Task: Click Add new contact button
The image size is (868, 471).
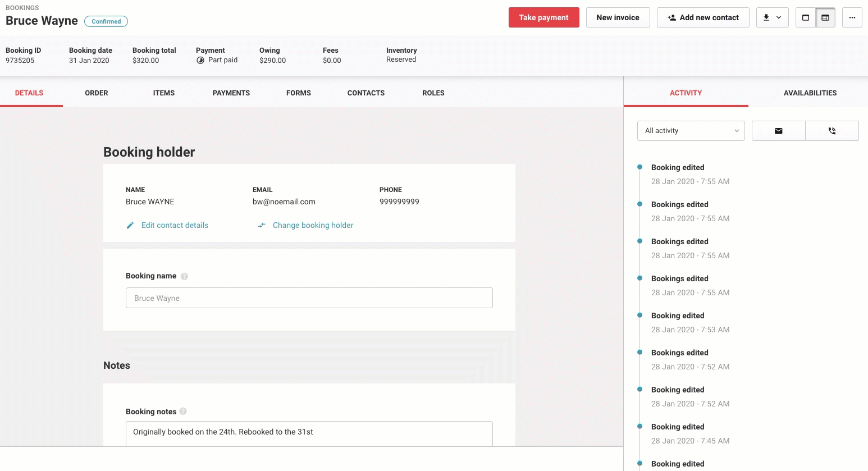Action: pyautogui.click(x=703, y=17)
